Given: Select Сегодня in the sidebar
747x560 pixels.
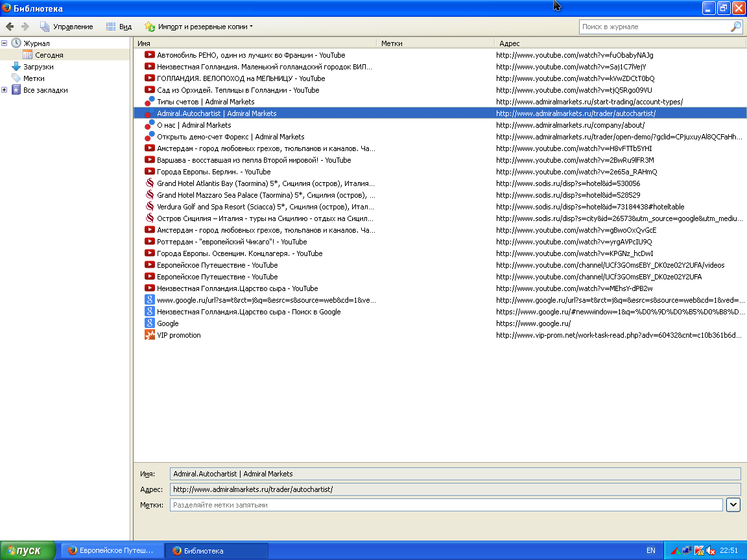Looking at the screenshot, I should (49, 54).
